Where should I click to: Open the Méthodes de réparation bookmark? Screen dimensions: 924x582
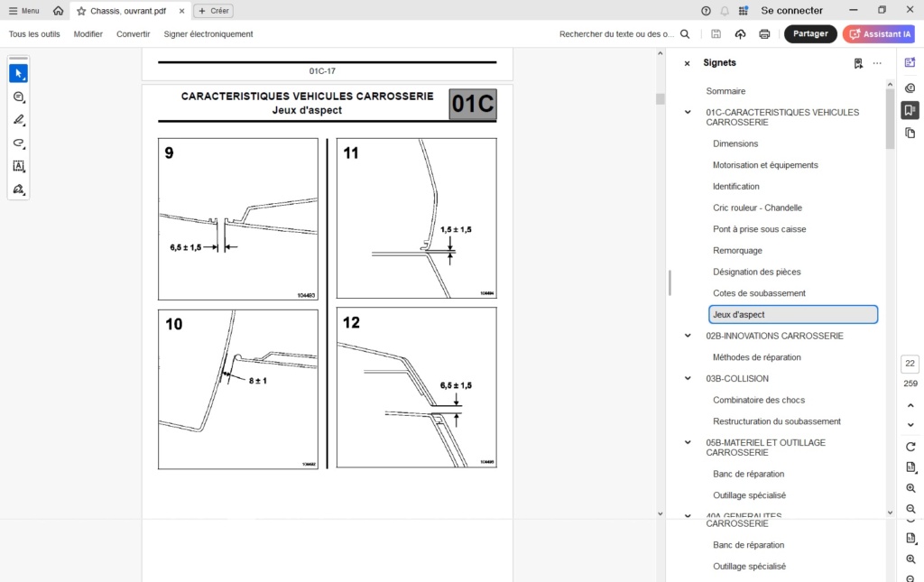(757, 357)
